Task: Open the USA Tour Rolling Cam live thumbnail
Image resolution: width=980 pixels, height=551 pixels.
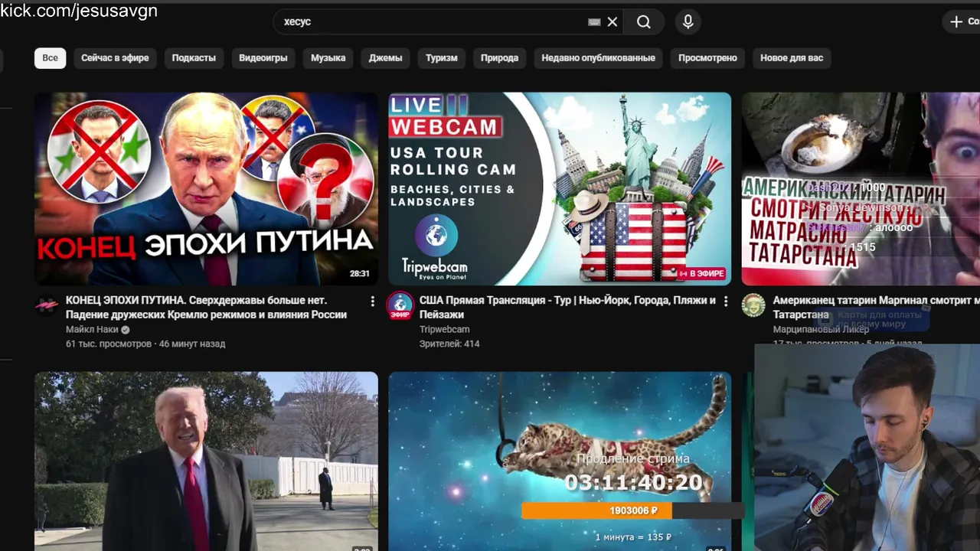Action: (560, 189)
